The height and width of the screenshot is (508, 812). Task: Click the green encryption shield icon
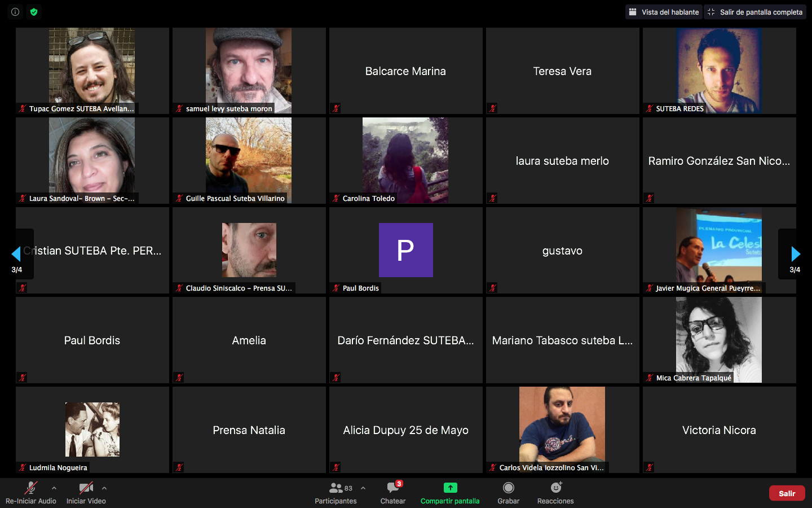pyautogui.click(x=34, y=12)
